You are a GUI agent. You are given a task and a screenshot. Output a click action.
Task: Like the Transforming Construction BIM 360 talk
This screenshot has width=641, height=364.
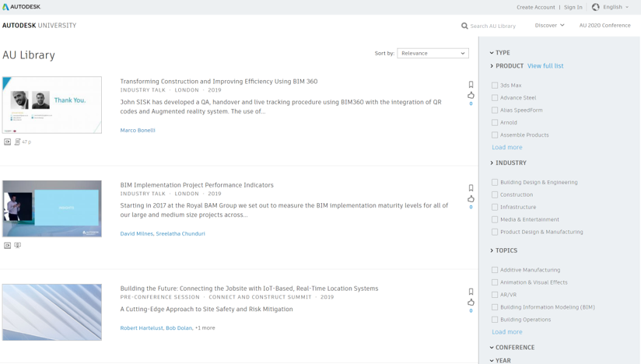click(x=471, y=95)
